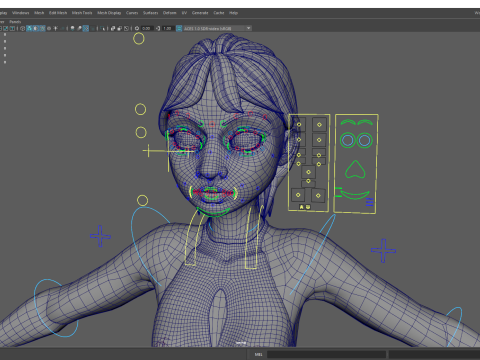Open the UV menu

[x=184, y=13]
